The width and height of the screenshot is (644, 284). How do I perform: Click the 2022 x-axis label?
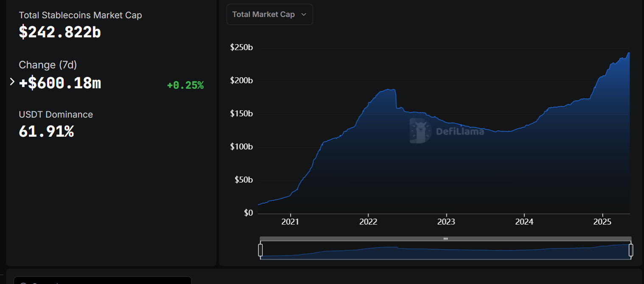click(368, 222)
